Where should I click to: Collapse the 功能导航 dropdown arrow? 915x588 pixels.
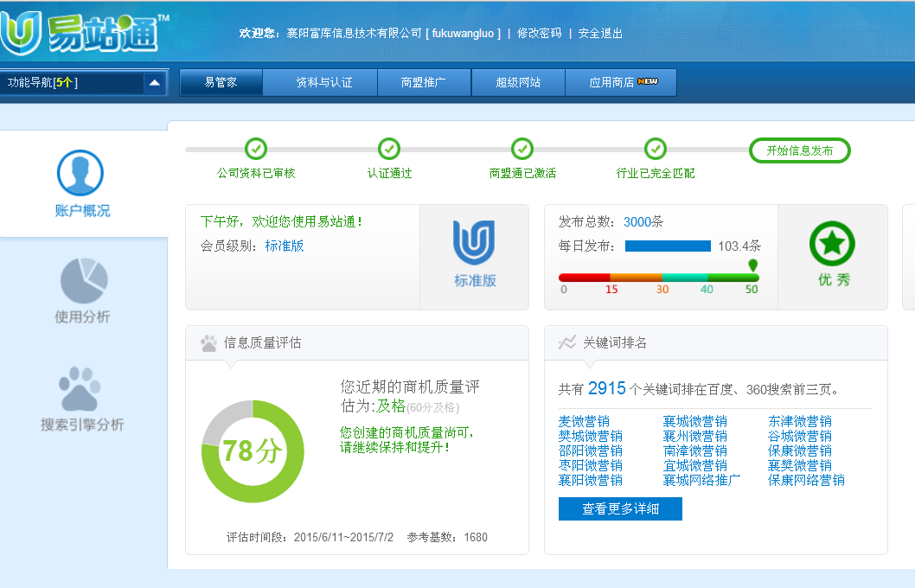pyautogui.click(x=154, y=83)
